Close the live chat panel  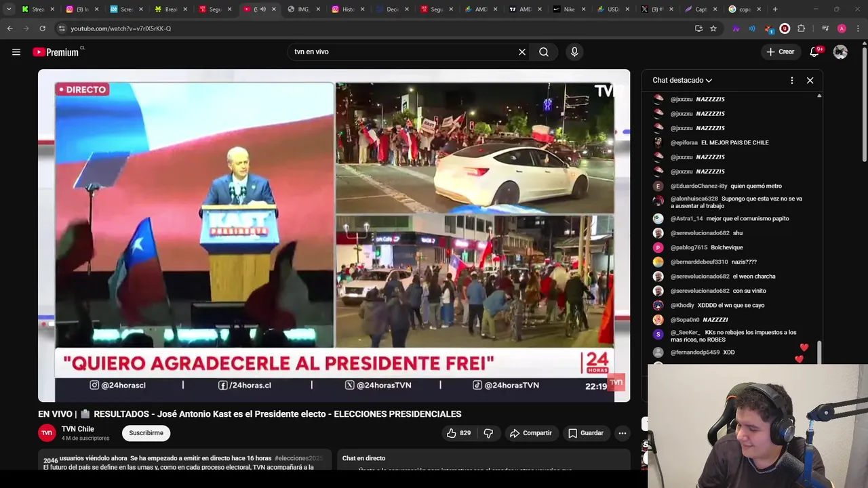coord(810,80)
